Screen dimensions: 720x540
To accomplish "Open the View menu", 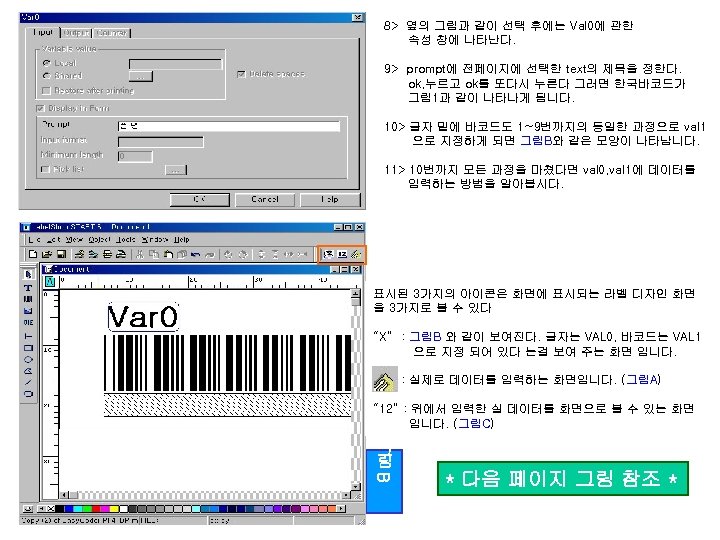I will (74, 239).
